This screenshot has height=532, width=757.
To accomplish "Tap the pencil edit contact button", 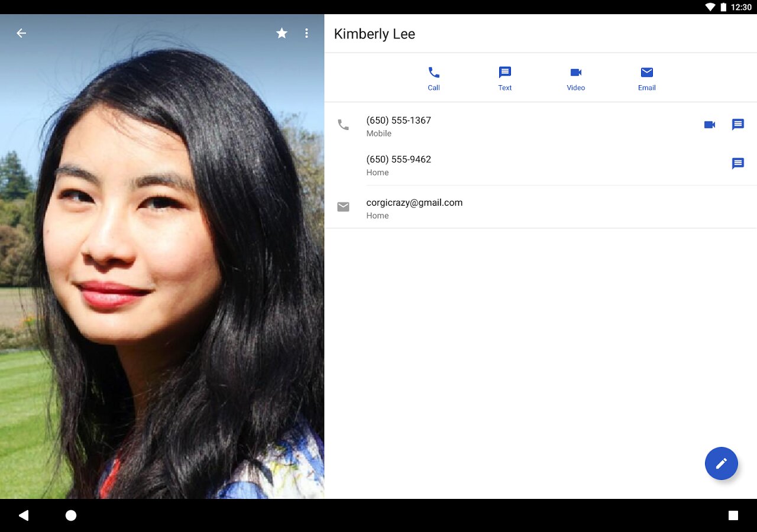I will coord(721,463).
